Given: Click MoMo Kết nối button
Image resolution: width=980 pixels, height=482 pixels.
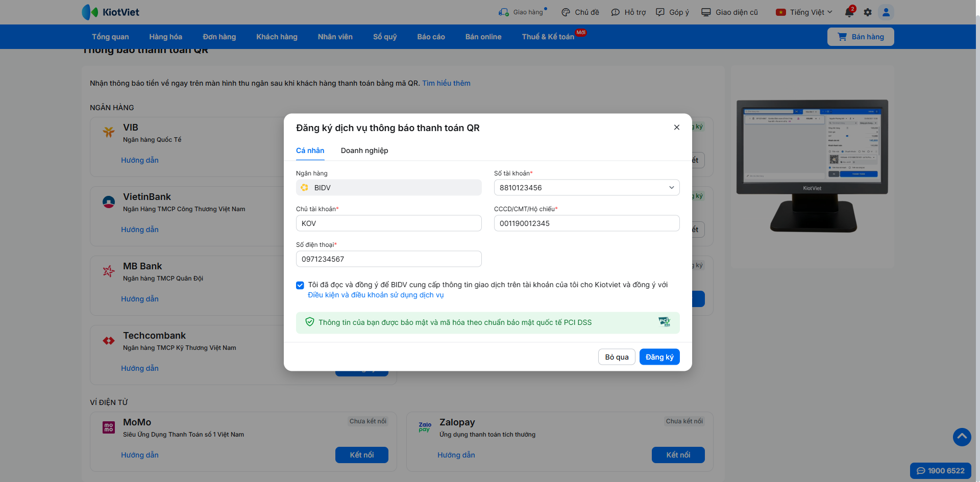Looking at the screenshot, I should tap(362, 455).
